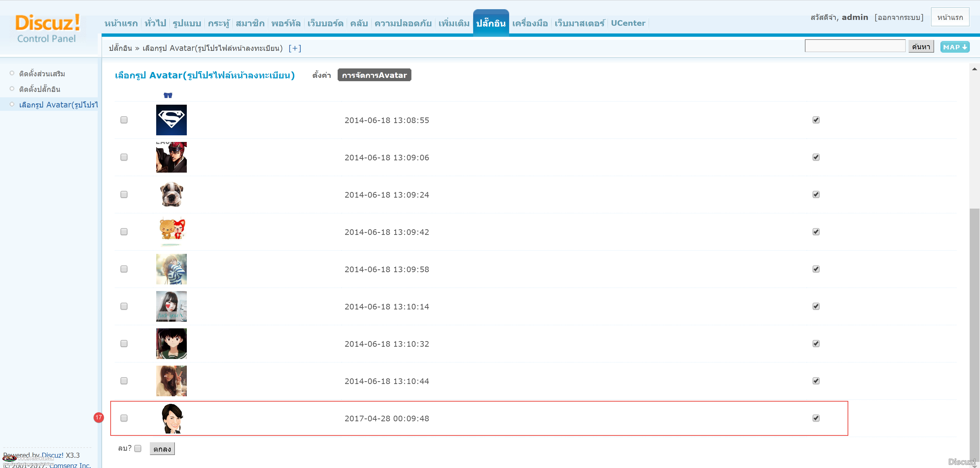Select the row checkbox for 13:10:32 avatar
The image size is (980, 468).
pyautogui.click(x=124, y=344)
